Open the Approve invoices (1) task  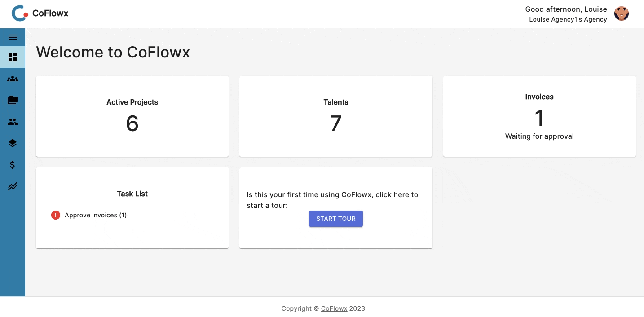point(96,215)
